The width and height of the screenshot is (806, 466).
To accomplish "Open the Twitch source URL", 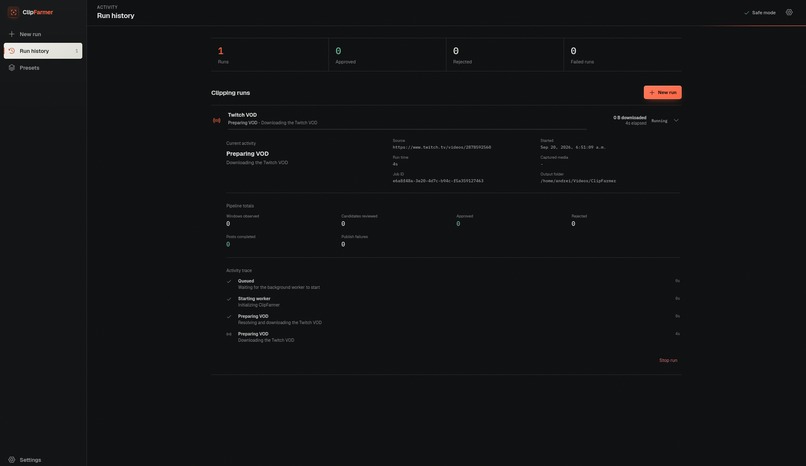I will [x=442, y=147].
